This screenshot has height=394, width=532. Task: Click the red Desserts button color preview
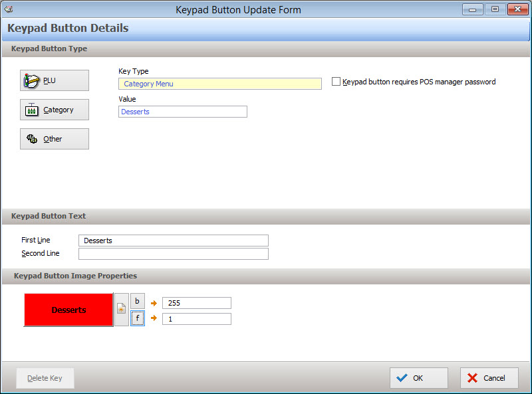click(x=68, y=309)
